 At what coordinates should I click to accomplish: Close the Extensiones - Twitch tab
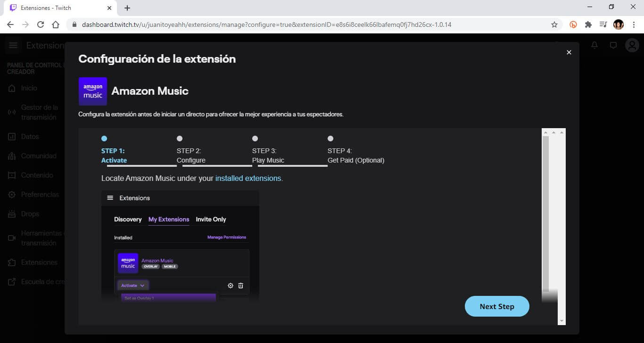pos(109,8)
